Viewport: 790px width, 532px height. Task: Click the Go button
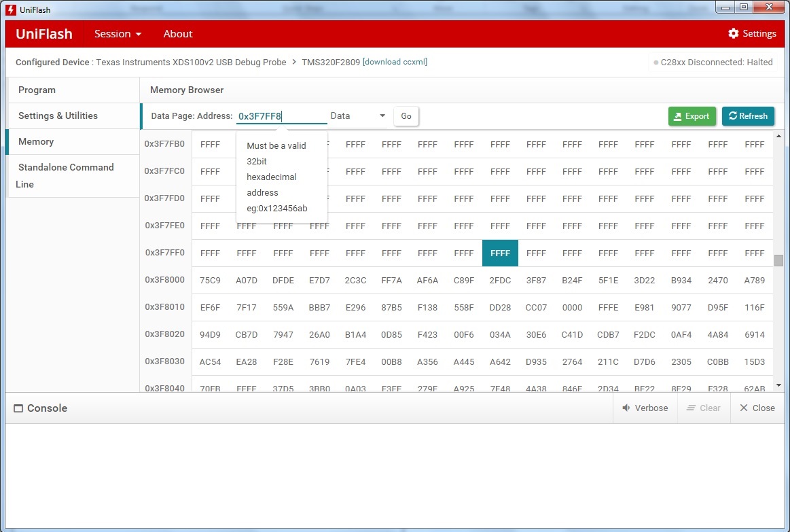[x=406, y=116]
